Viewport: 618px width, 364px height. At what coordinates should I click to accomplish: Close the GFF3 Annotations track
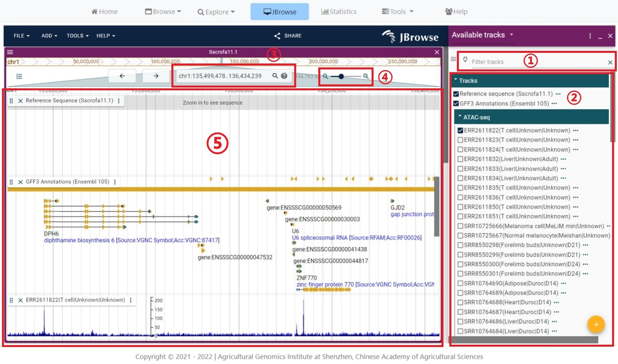(21, 182)
